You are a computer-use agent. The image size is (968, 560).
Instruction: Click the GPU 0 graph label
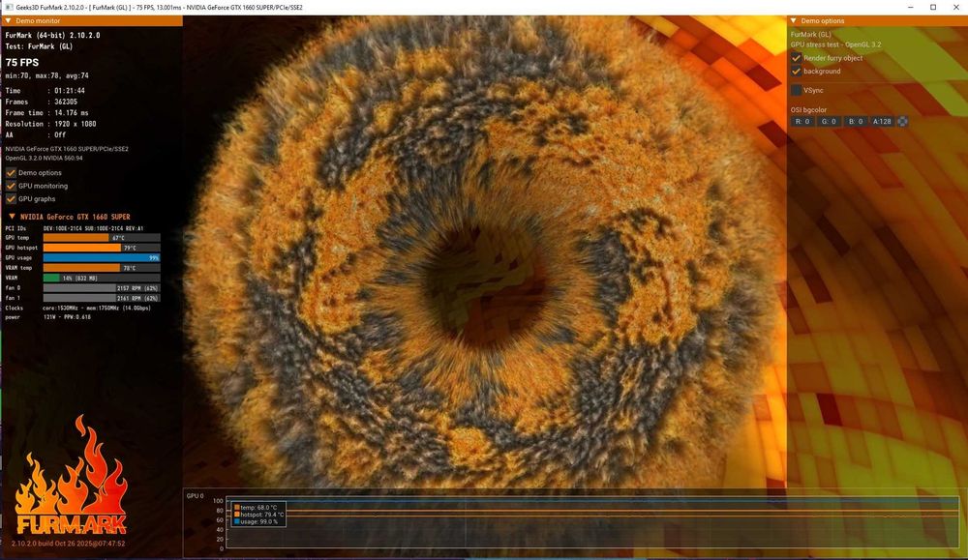point(196,496)
